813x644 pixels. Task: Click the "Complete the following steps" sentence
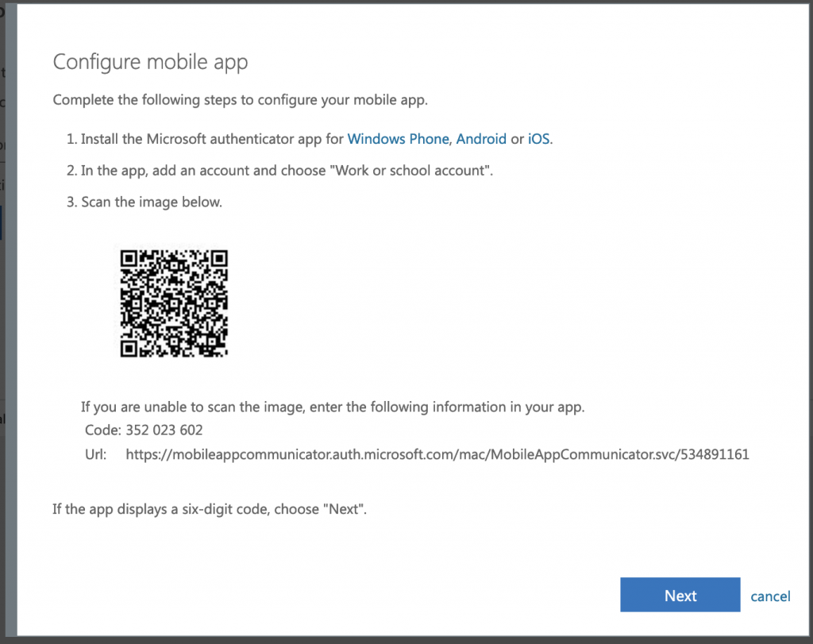click(240, 100)
